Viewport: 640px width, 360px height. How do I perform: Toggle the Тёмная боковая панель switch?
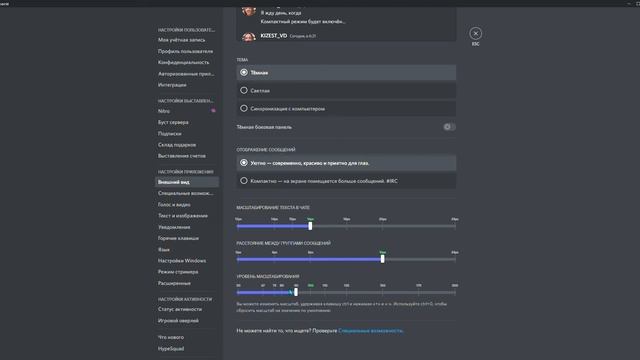(449, 127)
